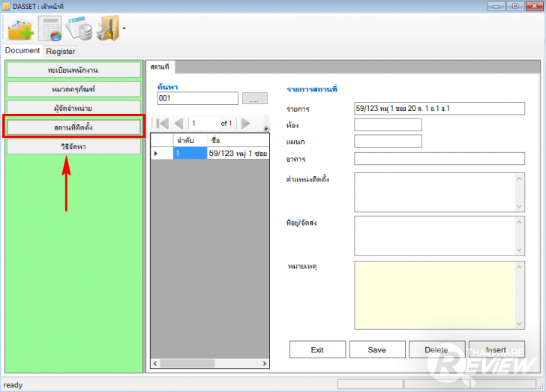
Task: Focus the อาคาร input field
Action: pos(439,158)
